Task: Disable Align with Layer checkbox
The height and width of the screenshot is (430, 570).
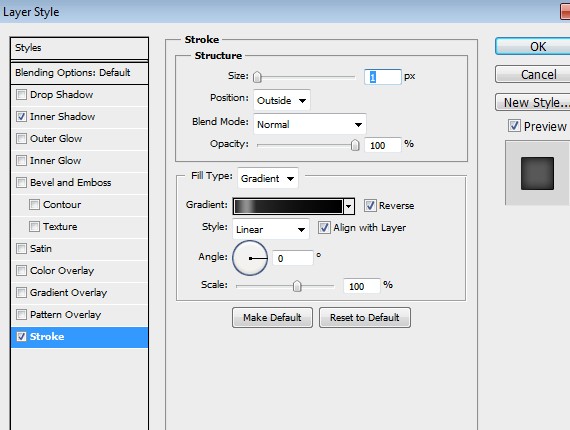Action: [324, 228]
